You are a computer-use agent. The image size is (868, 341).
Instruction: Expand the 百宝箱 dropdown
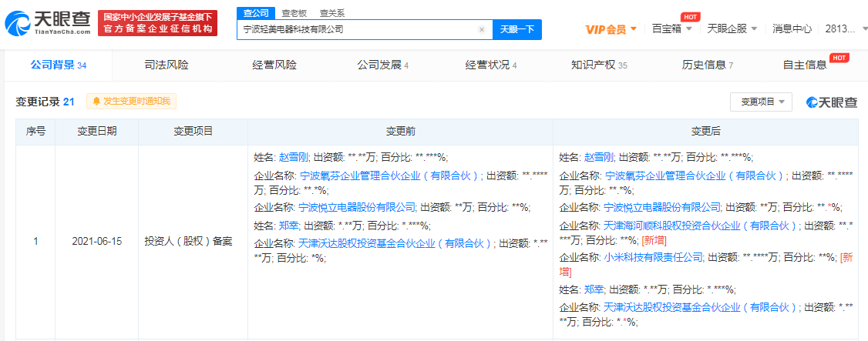coord(672,28)
